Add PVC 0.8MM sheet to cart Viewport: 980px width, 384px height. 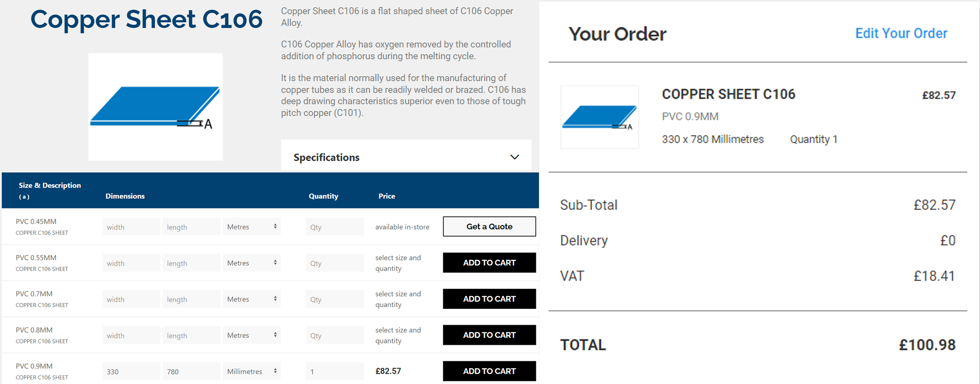(x=489, y=335)
